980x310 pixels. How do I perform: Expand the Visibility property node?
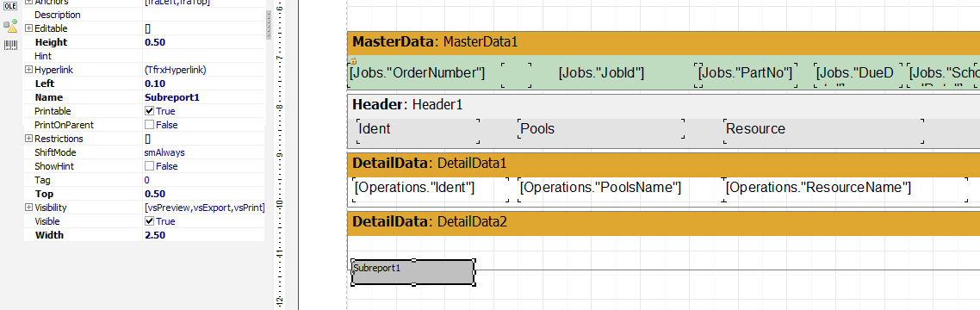click(28, 207)
